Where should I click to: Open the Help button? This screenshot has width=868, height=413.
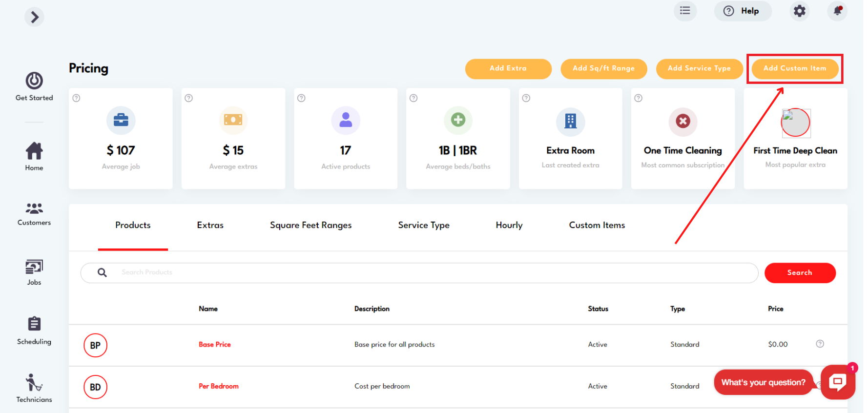(x=743, y=11)
